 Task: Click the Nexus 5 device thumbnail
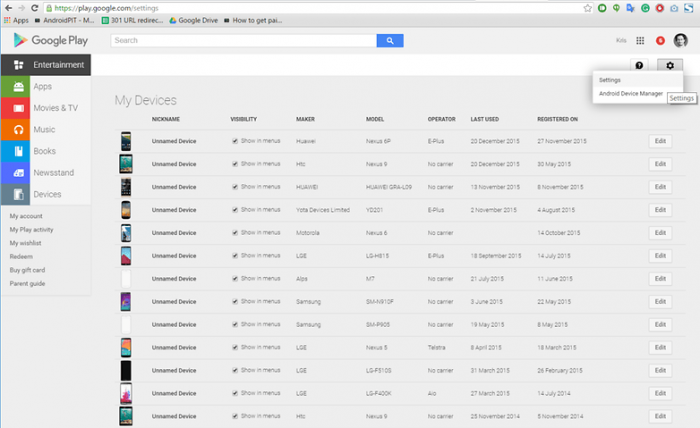tap(126, 348)
